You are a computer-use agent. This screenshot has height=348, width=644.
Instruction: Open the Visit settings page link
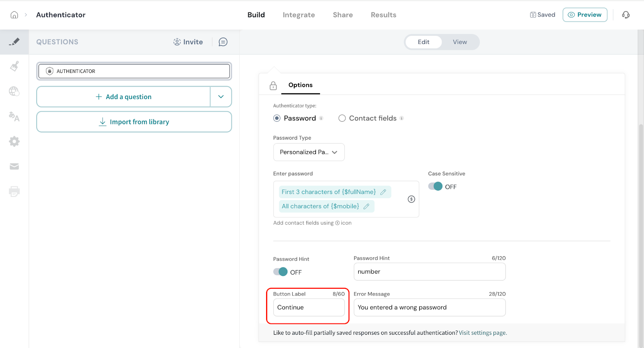point(483,333)
